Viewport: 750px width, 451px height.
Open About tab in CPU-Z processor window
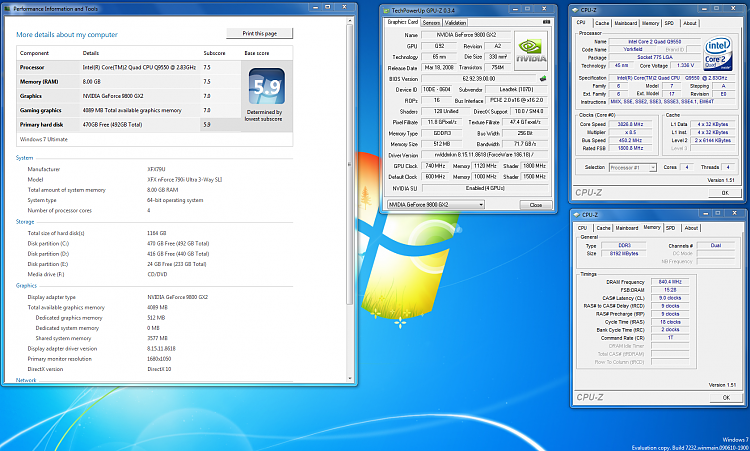690,23
